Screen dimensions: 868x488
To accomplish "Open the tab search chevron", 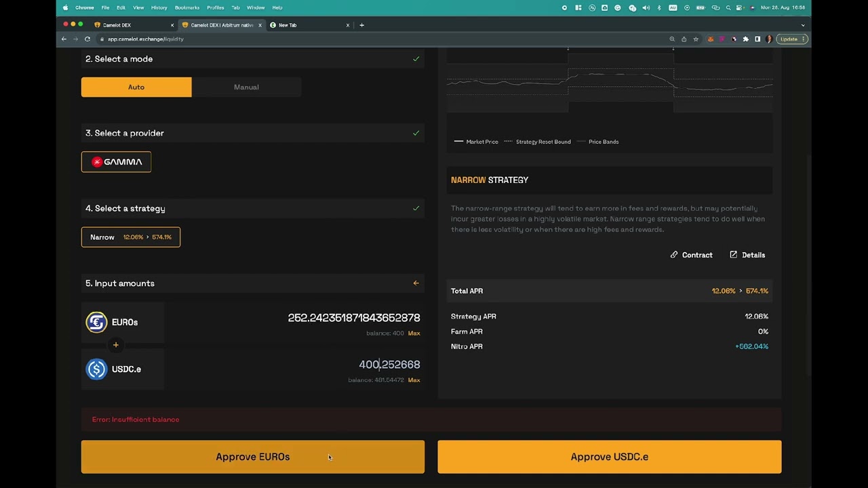I will (x=803, y=25).
